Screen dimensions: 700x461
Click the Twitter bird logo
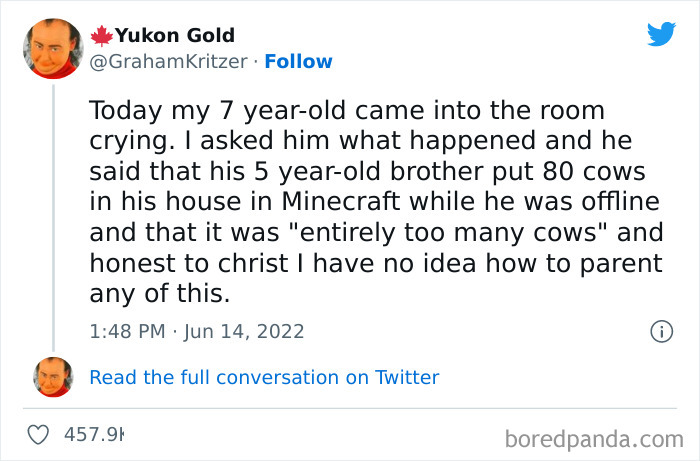tap(661, 35)
